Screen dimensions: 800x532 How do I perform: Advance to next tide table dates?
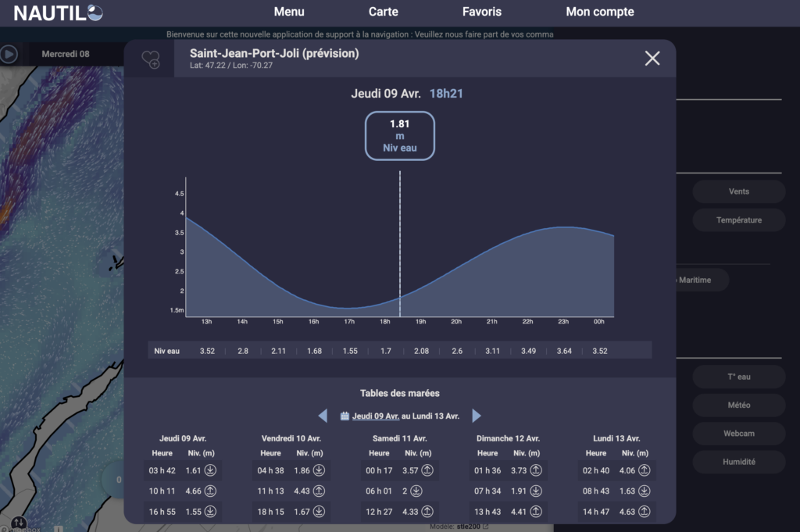[x=477, y=416]
